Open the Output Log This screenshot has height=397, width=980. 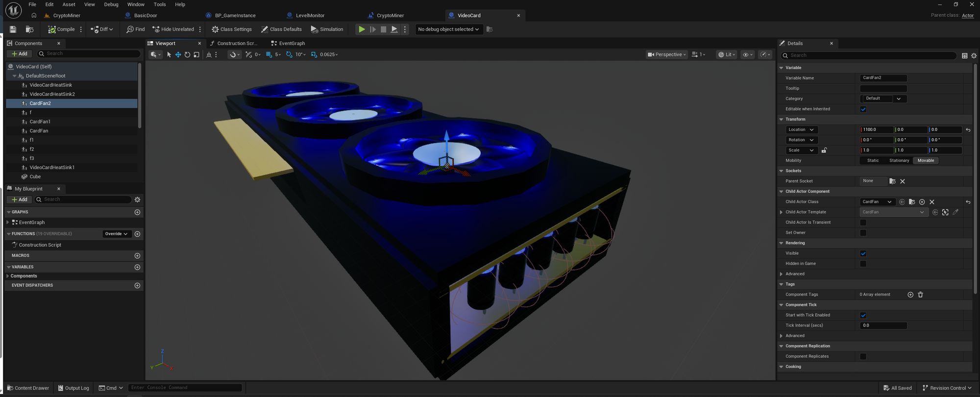click(73, 388)
